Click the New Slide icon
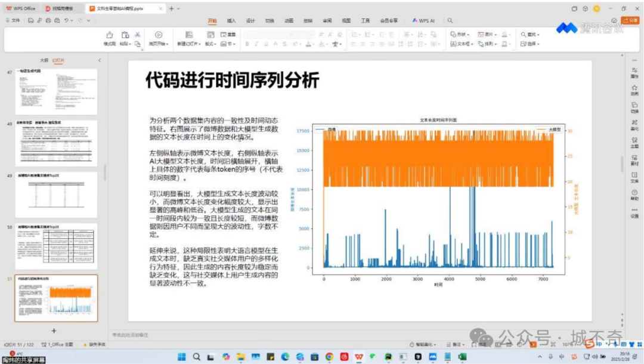The image size is (644, 364). pyautogui.click(x=189, y=35)
